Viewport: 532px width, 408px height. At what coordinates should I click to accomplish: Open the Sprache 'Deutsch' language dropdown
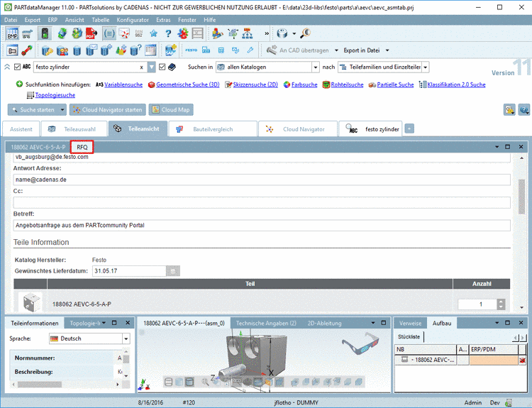[x=126, y=338]
